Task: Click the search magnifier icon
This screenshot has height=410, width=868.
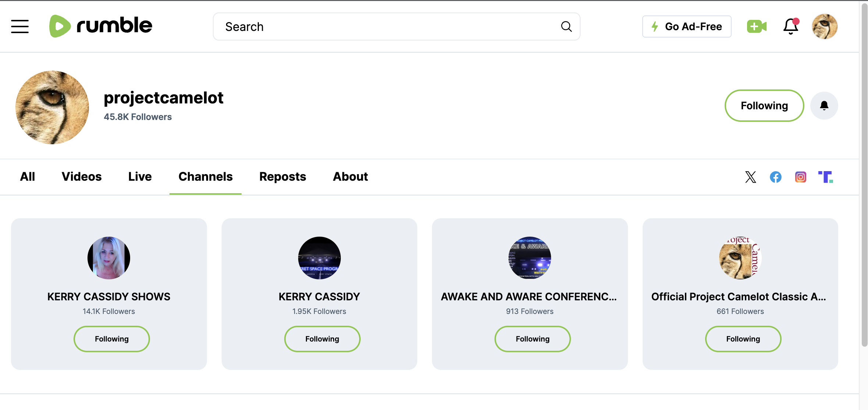Action: [x=566, y=26]
